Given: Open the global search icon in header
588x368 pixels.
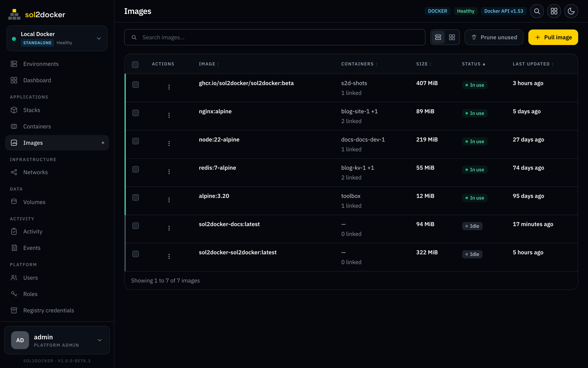Looking at the screenshot, I should (x=537, y=11).
